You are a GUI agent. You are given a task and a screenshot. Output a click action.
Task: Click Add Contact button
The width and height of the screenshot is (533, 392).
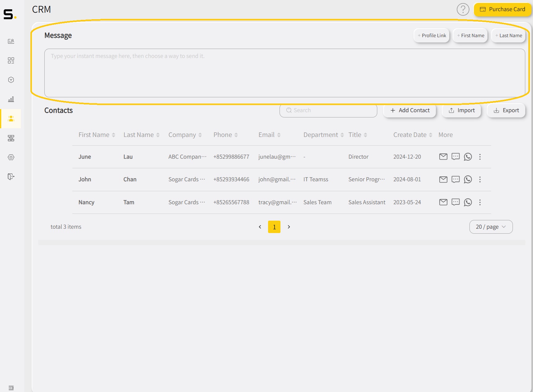click(410, 110)
